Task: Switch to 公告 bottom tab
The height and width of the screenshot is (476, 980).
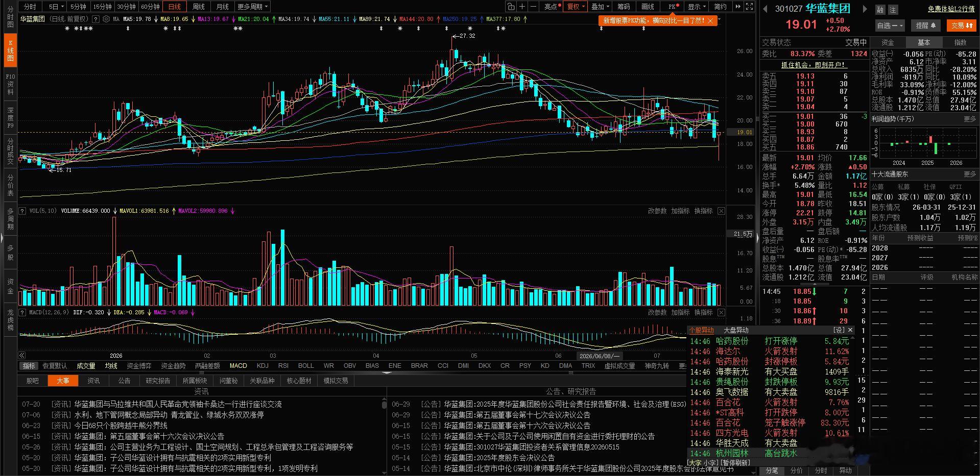Action: pos(124,381)
